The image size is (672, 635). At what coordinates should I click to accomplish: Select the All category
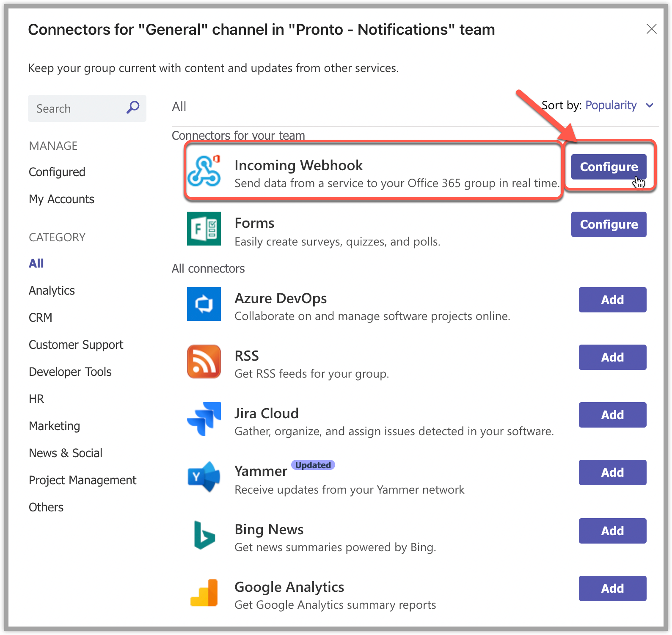(x=36, y=263)
